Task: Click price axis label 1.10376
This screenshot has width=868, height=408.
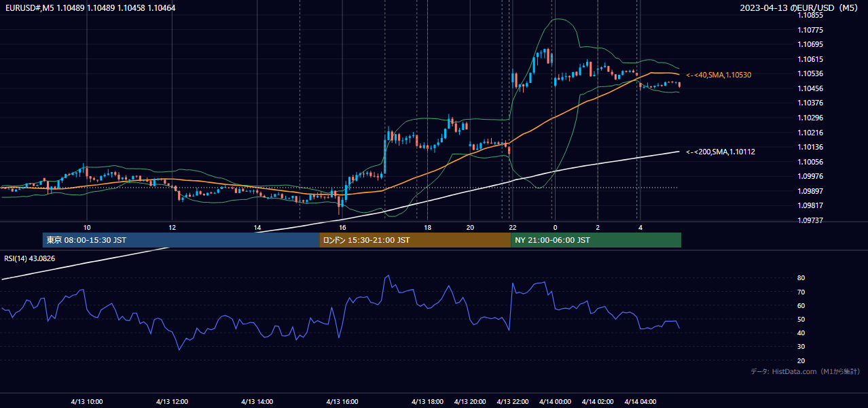Action: (810, 103)
